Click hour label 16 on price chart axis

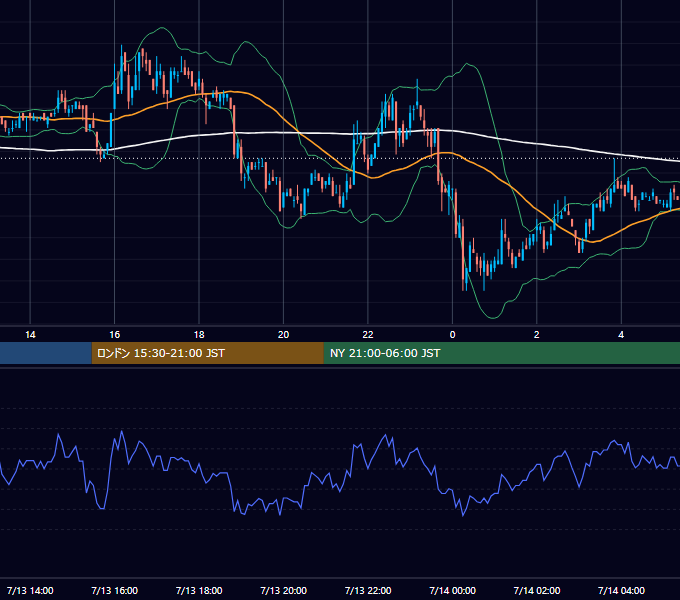click(114, 335)
